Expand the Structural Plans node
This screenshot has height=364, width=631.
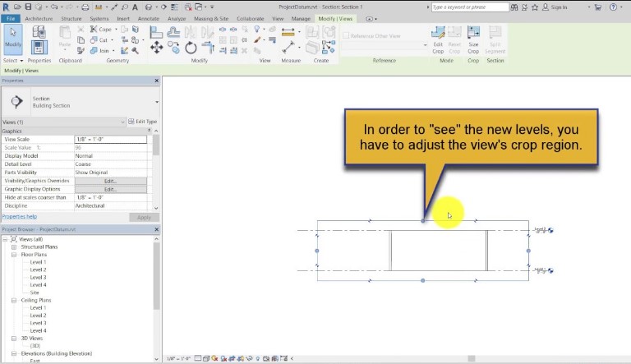point(14,247)
